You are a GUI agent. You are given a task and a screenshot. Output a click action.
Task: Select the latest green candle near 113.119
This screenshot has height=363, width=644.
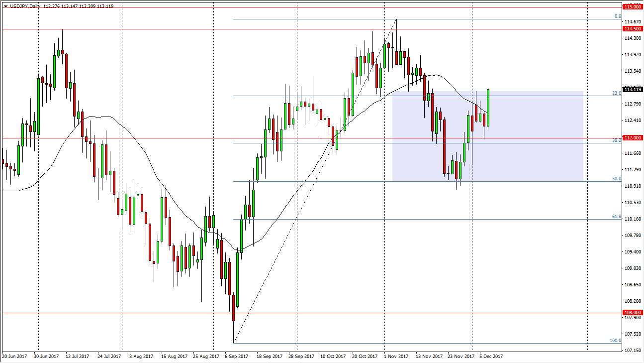pos(489,108)
